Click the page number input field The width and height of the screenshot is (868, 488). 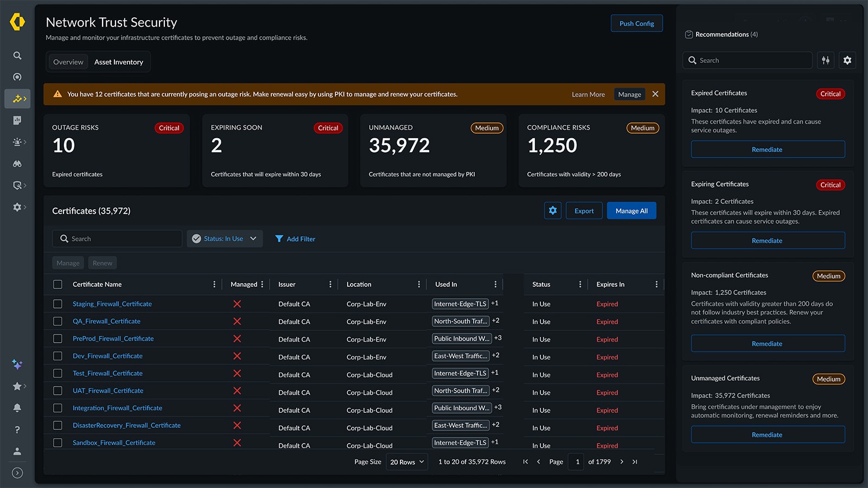[576, 461]
